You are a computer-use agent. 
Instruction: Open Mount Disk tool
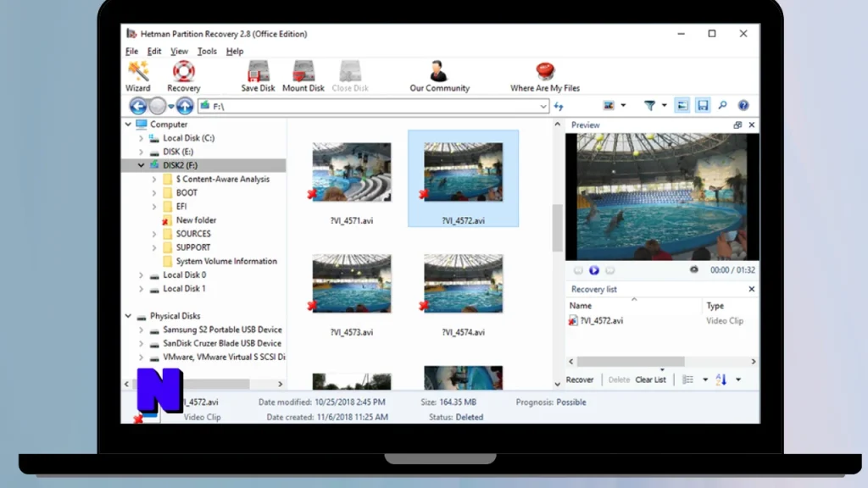point(303,76)
